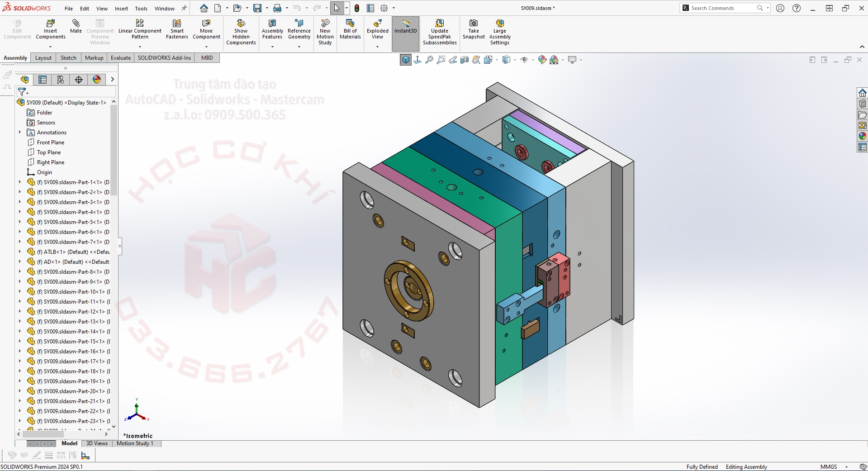Show more manager tabs chevron
The image size is (868, 471).
(112, 80)
